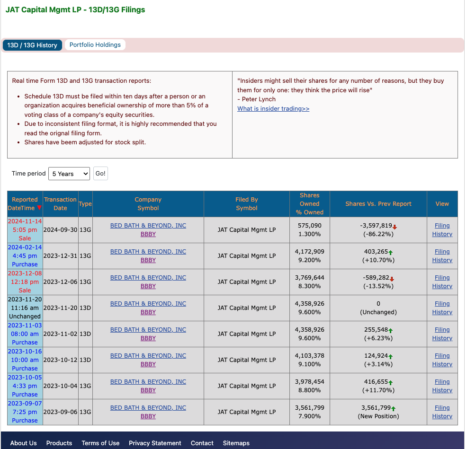Open BBBY symbol link in 2023-09-07 row
The width and height of the screenshot is (476, 449).
[148, 416]
